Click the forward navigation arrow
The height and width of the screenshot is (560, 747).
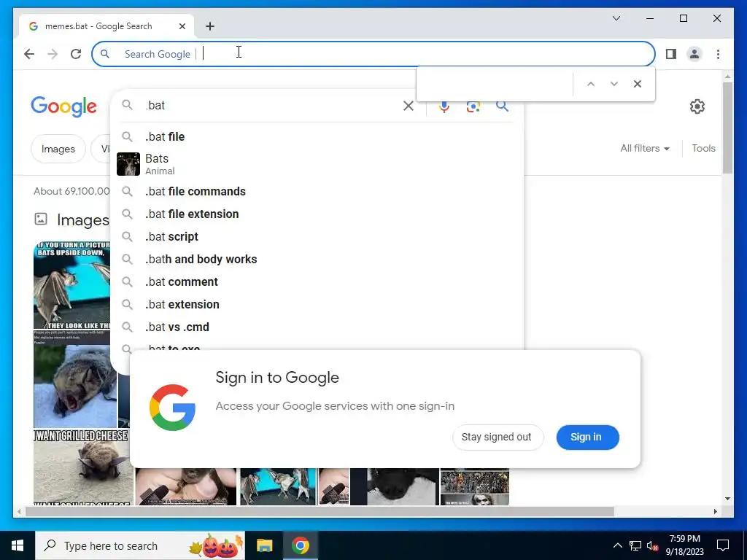(53, 54)
